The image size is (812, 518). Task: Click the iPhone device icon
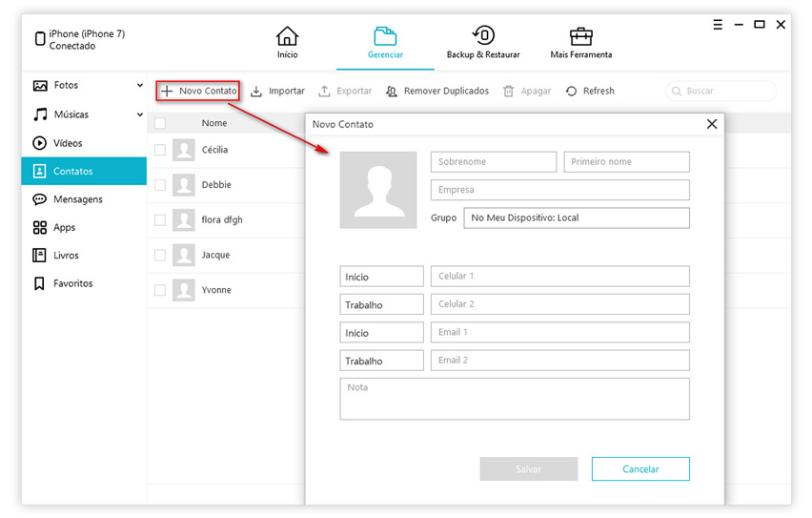[40, 38]
